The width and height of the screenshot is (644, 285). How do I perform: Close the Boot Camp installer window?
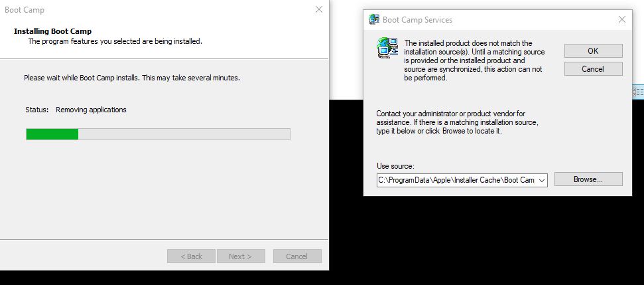(x=319, y=9)
